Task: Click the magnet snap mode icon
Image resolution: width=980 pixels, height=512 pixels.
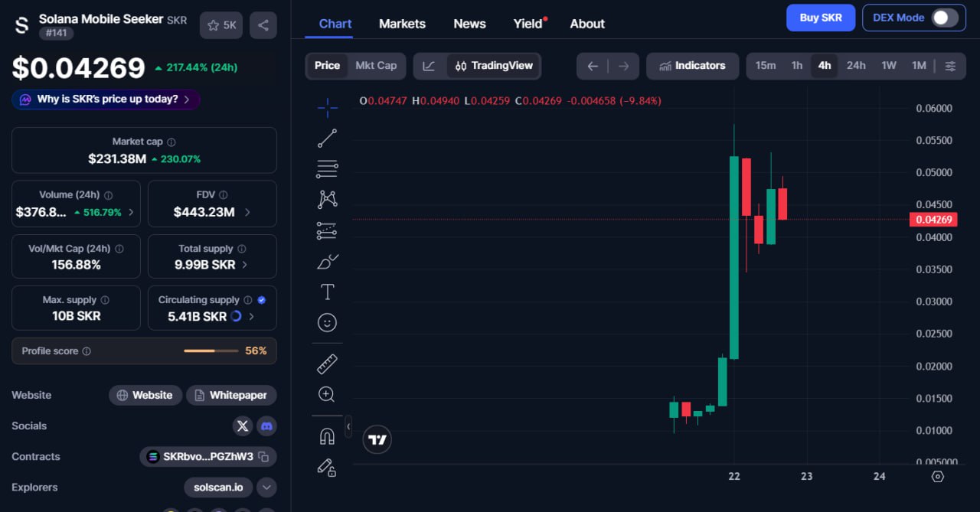Action: (327, 436)
